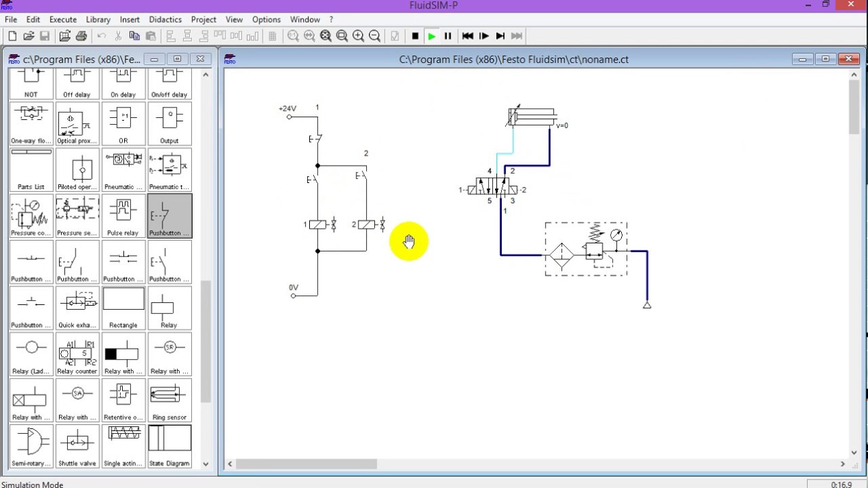Open the Insert menu
Viewport: 868px width, 488px height.
tap(130, 20)
